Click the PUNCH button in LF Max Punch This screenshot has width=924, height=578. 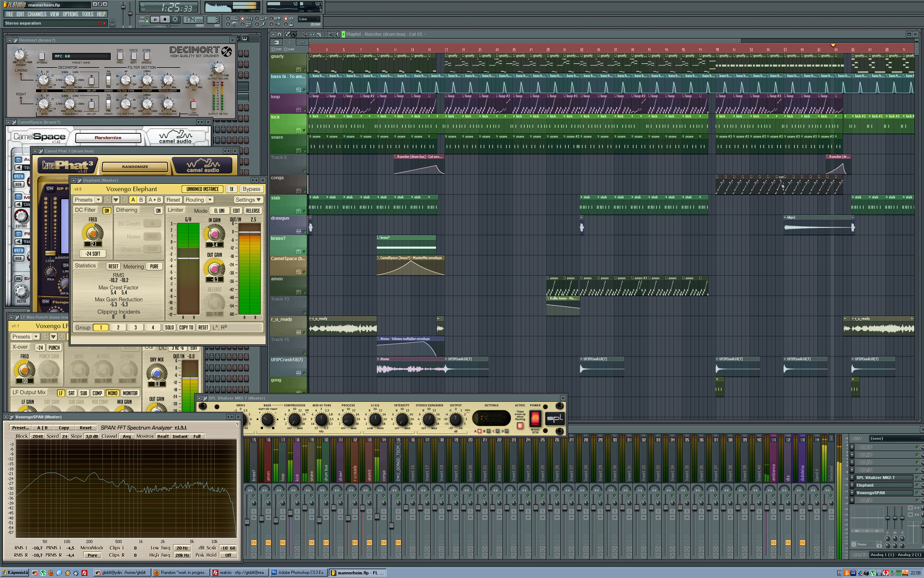[54, 348]
